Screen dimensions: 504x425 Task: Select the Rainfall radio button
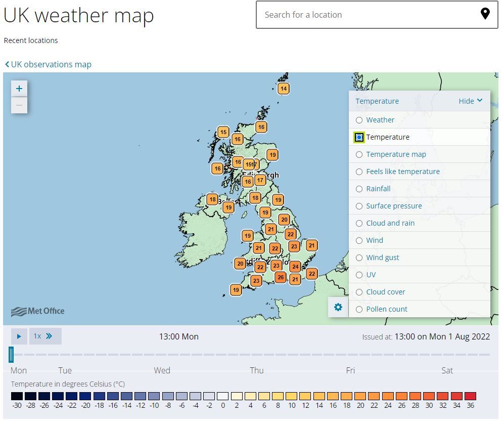(359, 189)
